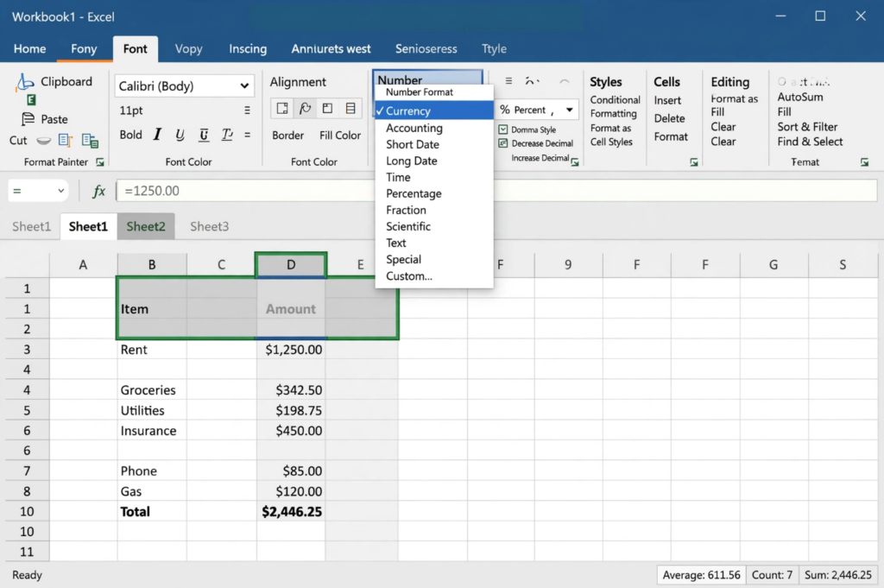Viewport: 884px width, 588px height.
Task: Switch to the Home ribbon tab
Action: 29,49
